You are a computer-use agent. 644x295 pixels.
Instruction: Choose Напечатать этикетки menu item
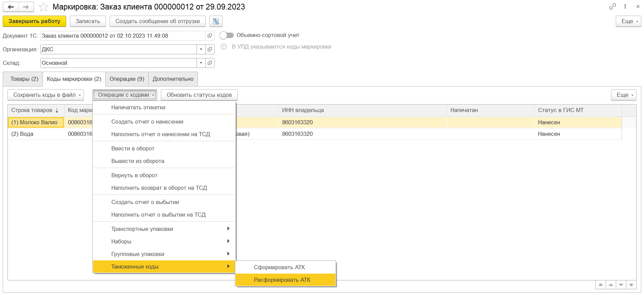[164, 107]
